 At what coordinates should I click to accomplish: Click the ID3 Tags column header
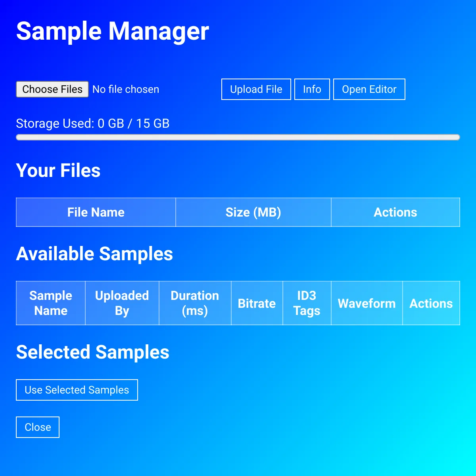[x=307, y=303]
